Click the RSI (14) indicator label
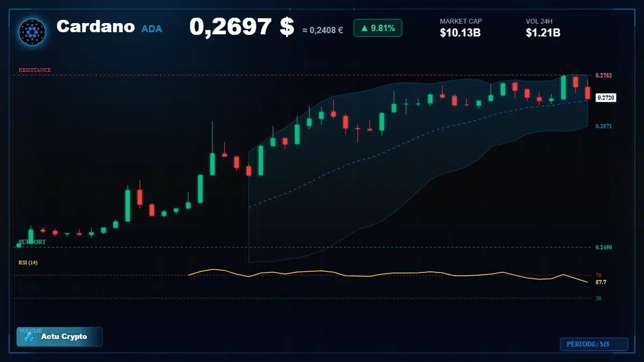The height and width of the screenshot is (362, 644). pos(28,263)
